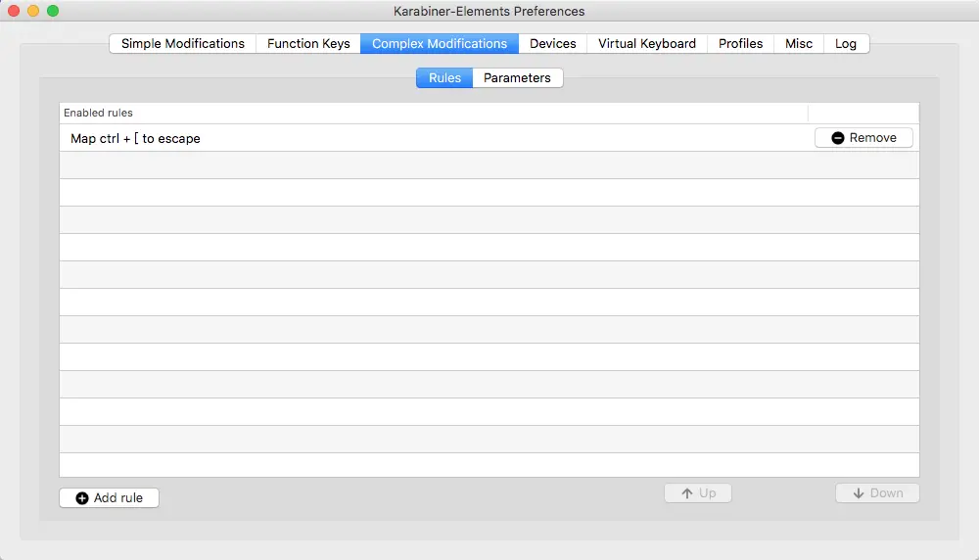
Task: Switch to the Misc tab
Action: 799,44
